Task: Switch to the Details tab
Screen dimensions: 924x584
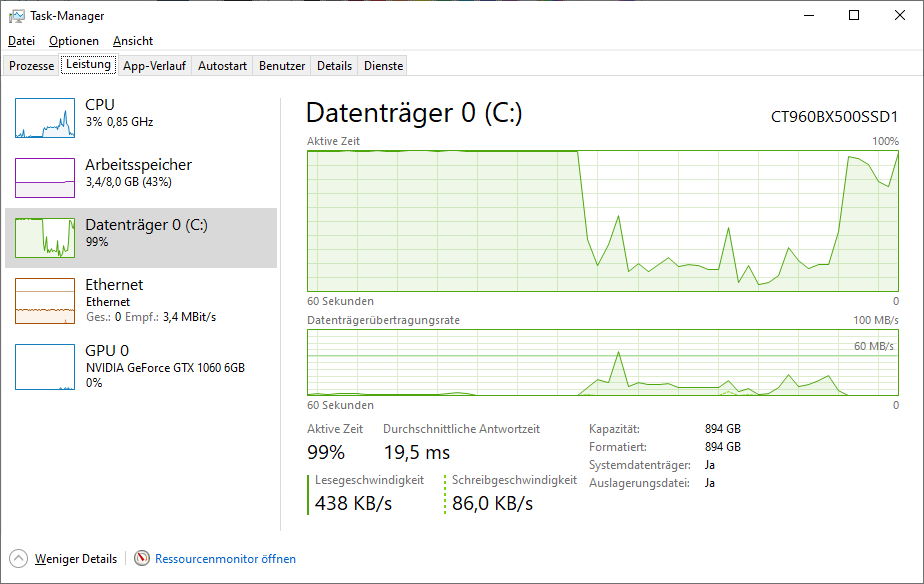Action: click(x=334, y=66)
